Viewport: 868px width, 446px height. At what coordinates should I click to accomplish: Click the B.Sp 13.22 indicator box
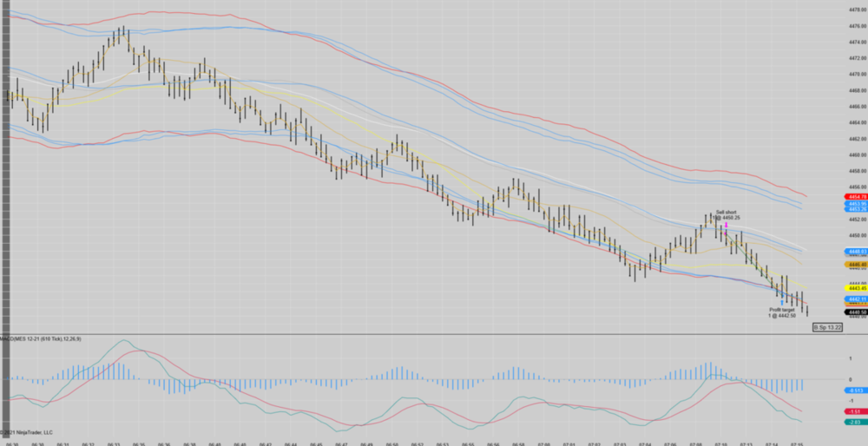click(x=828, y=327)
